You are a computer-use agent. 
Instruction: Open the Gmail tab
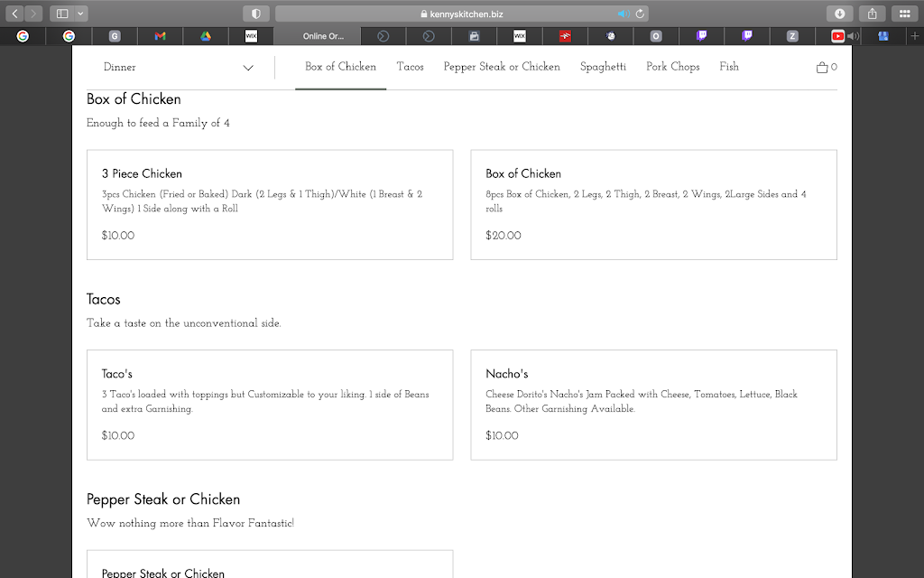pyautogui.click(x=160, y=36)
